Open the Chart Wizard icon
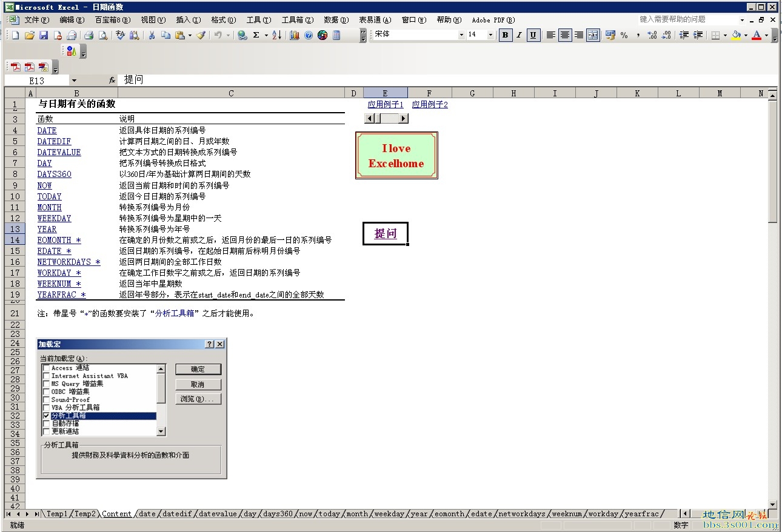 [295, 35]
